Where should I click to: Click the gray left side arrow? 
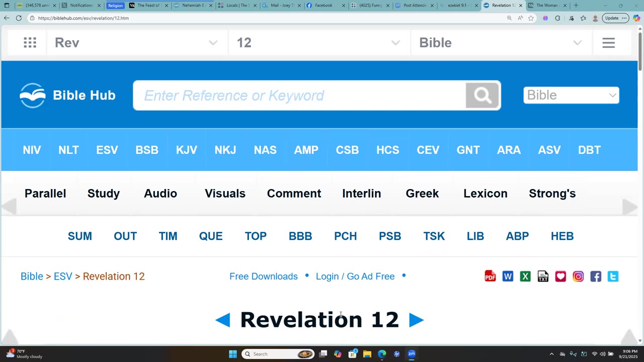point(9,207)
